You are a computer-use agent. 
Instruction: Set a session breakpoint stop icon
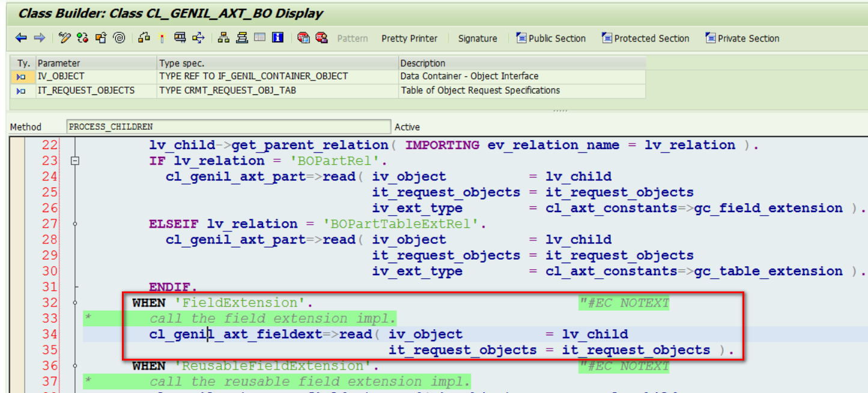303,38
